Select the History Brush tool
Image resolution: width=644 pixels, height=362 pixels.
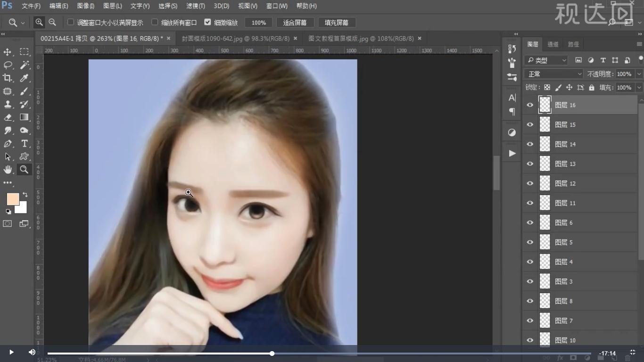24,104
